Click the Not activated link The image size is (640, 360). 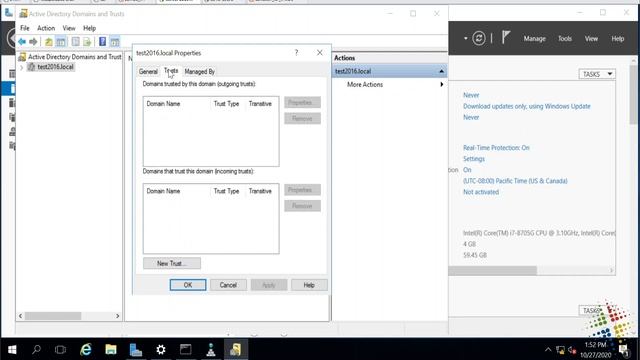(481, 192)
